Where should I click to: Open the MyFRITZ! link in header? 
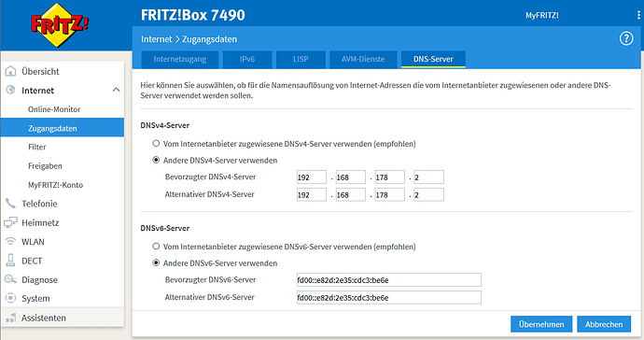coord(542,15)
